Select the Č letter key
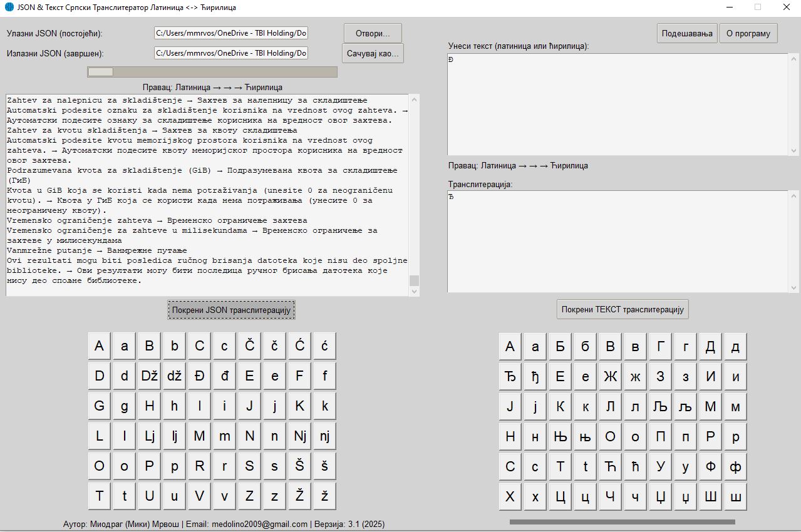 click(249, 345)
